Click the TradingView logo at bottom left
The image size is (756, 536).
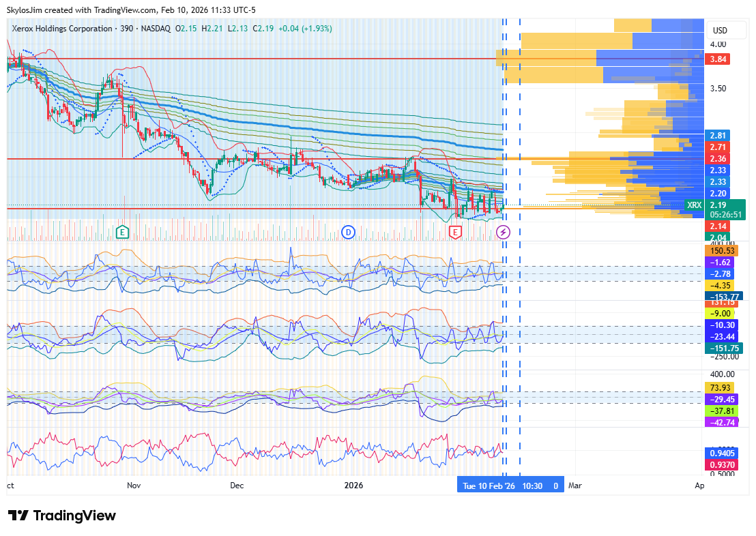point(62,516)
